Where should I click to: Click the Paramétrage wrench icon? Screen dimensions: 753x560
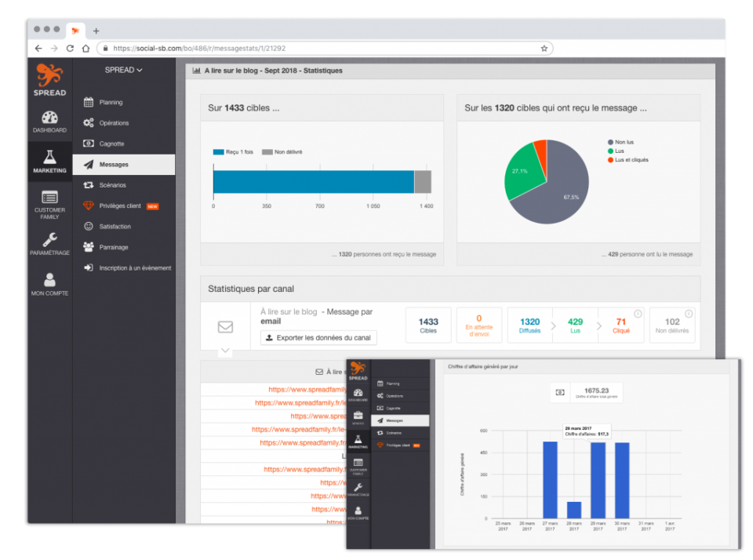click(x=50, y=239)
